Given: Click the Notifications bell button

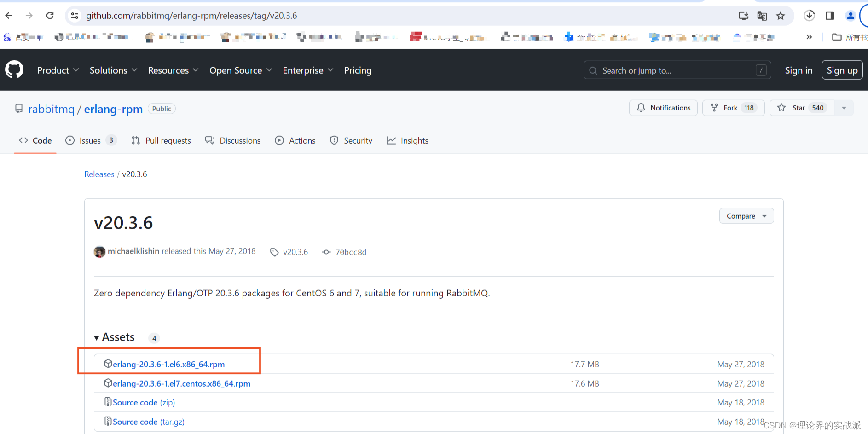Looking at the screenshot, I should click(663, 108).
